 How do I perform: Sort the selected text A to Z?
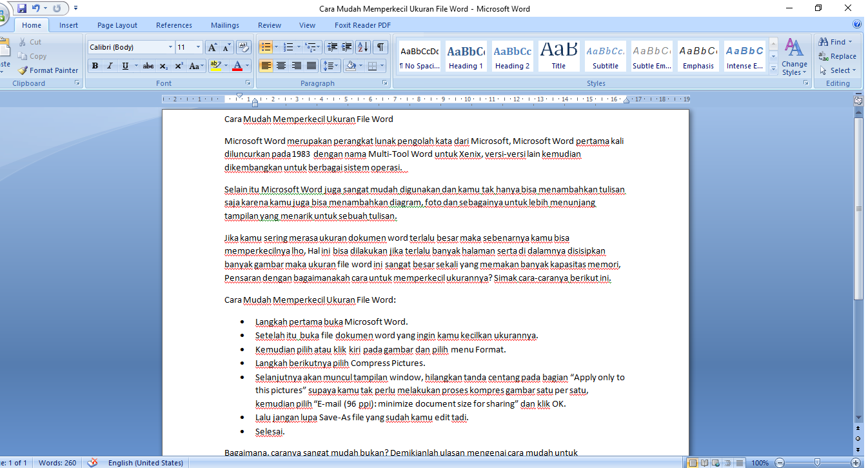click(x=363, y=47)
